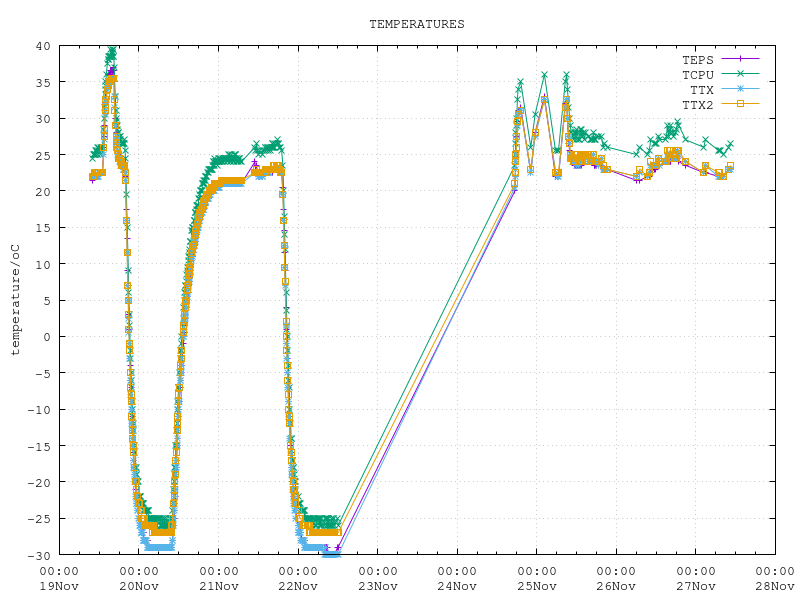Screen dimensions: 800x600
Task: Select the TEPS legend label
Action: coord(698,60)
